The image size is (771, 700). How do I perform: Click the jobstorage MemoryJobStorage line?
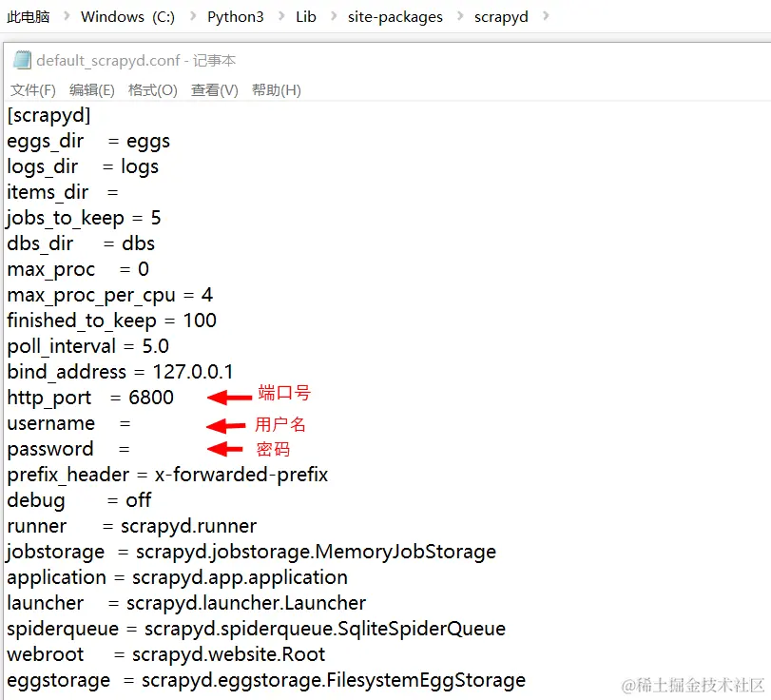tap(251, 552)
